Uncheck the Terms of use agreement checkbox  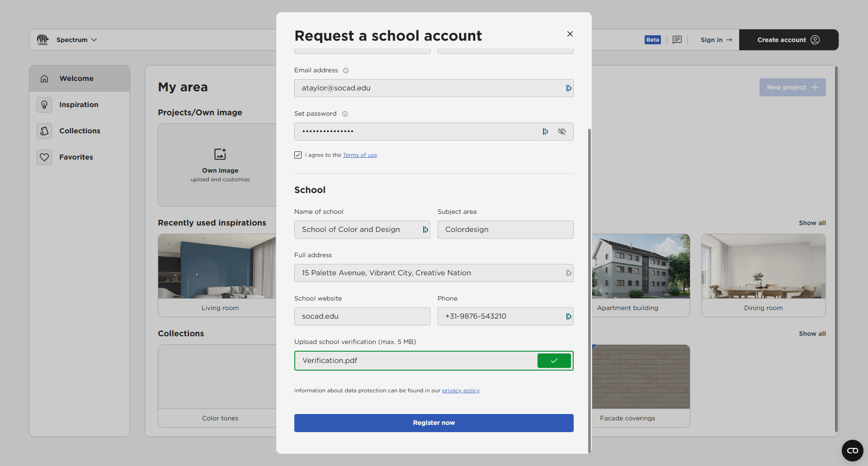[x=297, y=155]
